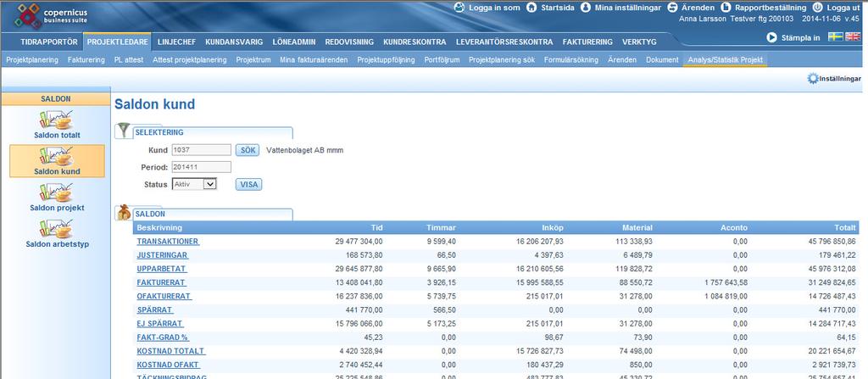
Task: Open the LINJECHEF main tab
Action: tap(176, 42)
